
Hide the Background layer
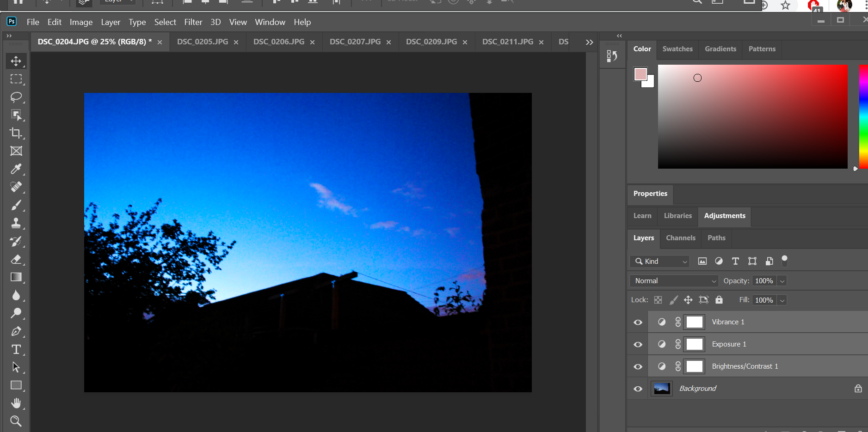point(638,389)
